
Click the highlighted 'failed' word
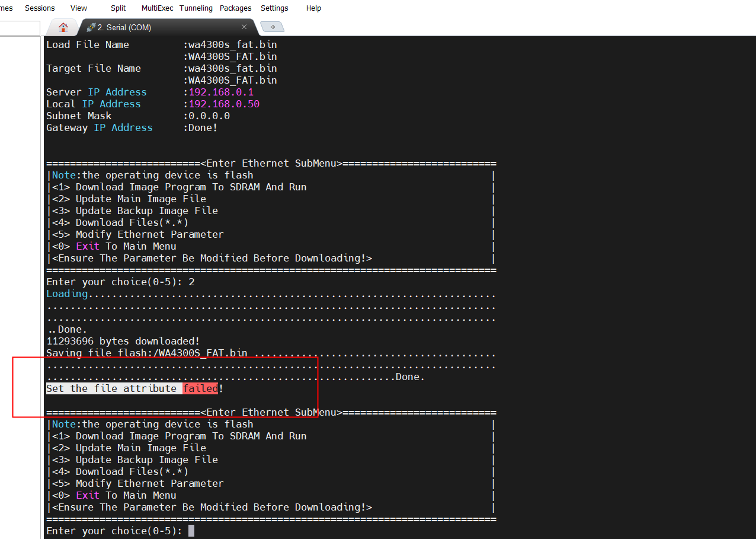click(200, 388)
